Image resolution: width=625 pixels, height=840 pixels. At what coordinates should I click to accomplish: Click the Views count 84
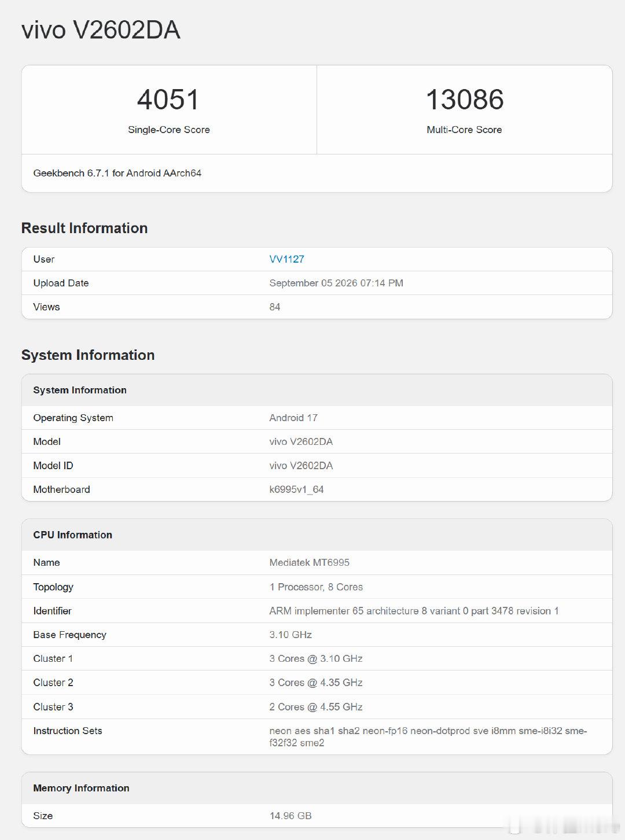pyautogui.click(x=275, y=307)
